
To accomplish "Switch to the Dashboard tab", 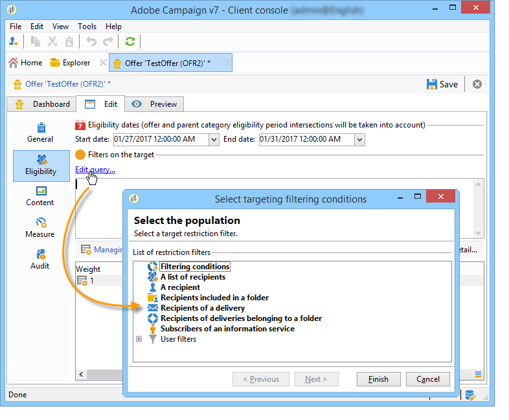I will 42,104.
